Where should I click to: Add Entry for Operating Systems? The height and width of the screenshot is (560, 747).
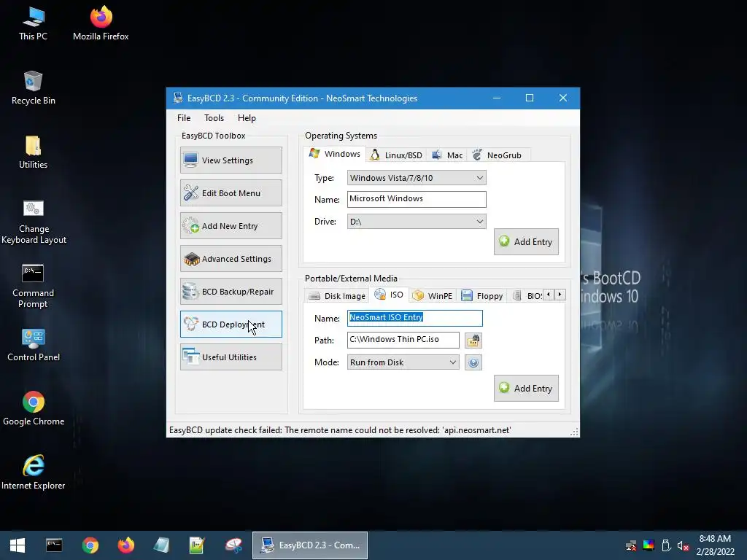click(526, 242)
